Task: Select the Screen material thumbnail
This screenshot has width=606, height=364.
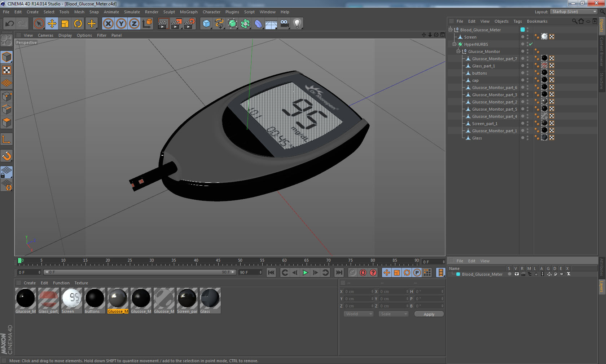Action: (x=72, y=298)
